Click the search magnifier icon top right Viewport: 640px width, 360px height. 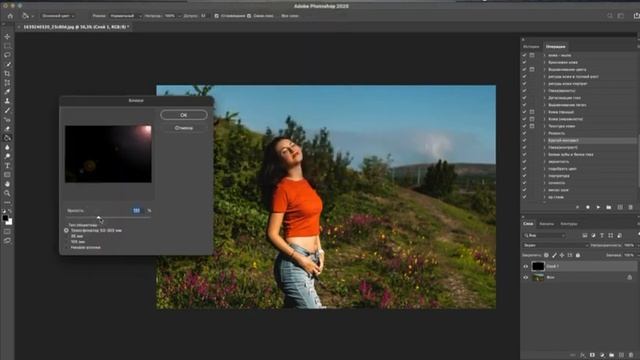click(x=610, y=16)
